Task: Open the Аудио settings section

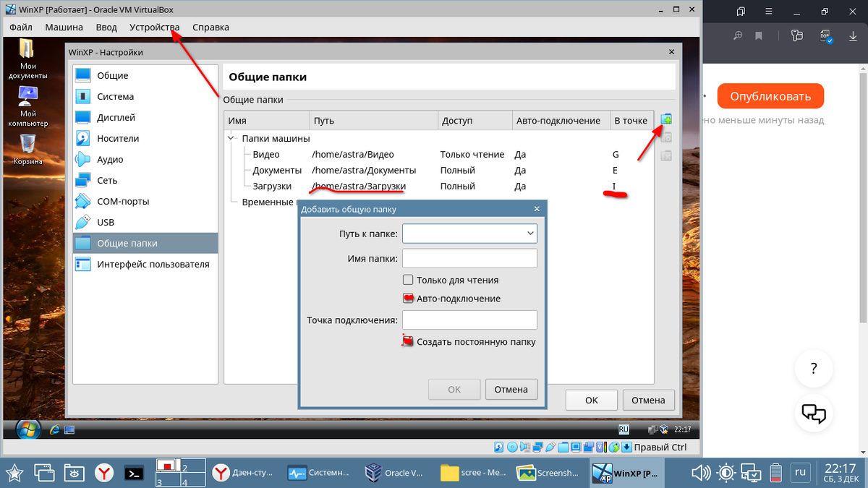Action: click(145, 159)
